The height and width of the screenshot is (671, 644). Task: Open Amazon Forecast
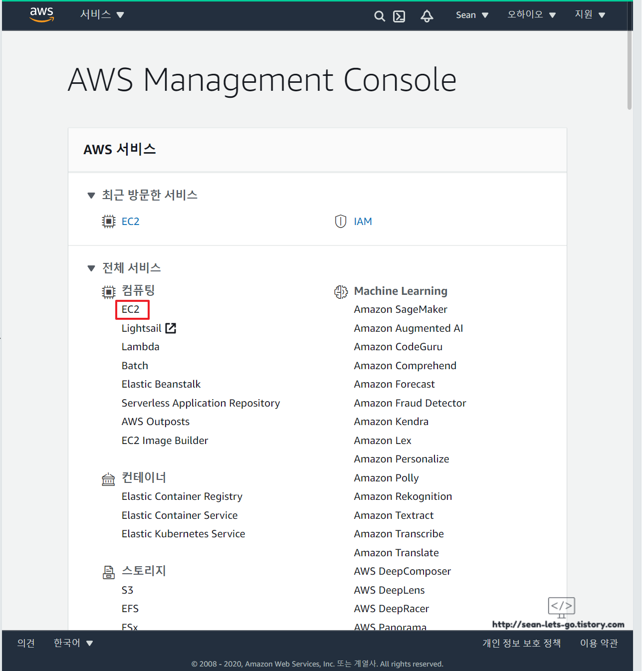[394, 384]
